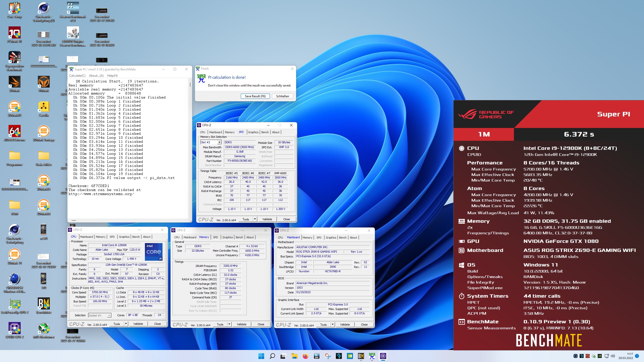Image resolution: width=644 pixels, height=362 pixels.
Task: Expand Tools arrow in CPU-Z Memory window
Action: 229,324
